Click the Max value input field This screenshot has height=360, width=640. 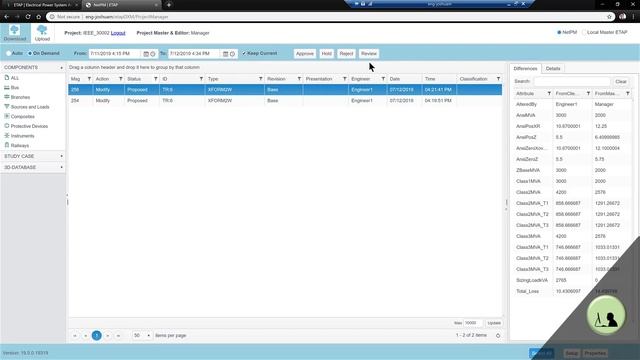point(473,323)
